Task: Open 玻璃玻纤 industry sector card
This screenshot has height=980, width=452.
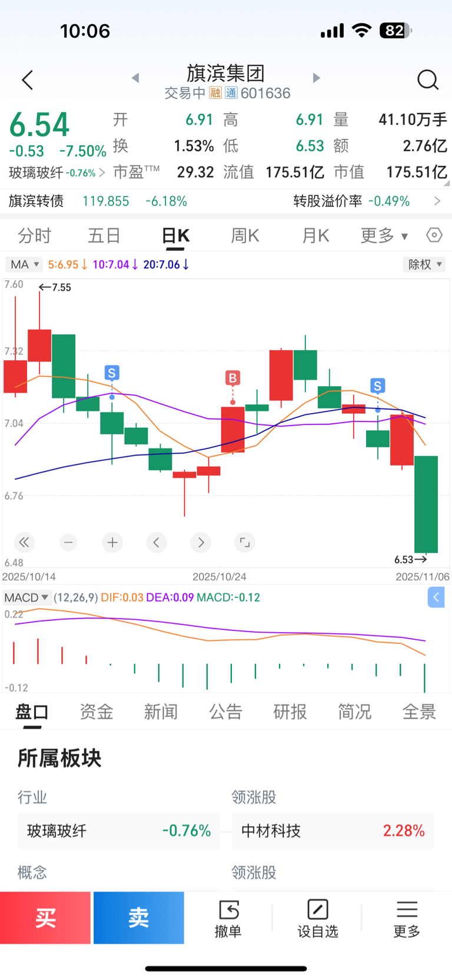Action: [x=119, y=830]
